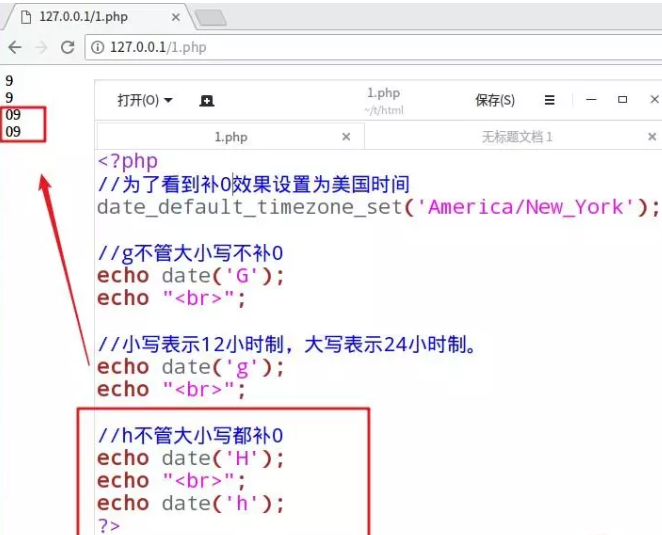Click the comment //h不管大小写都补0
The height and width of the screenshot is (535, 662).
tap(190, 435)
